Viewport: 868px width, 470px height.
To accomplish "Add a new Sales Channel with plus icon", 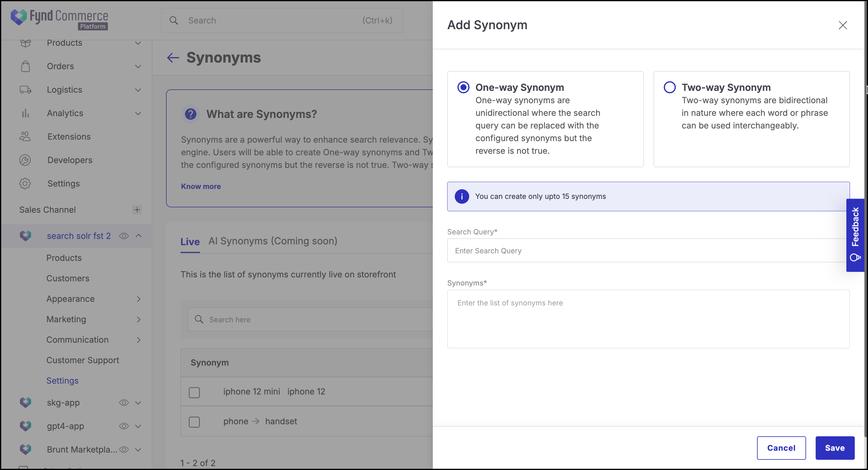I will [x=137, y=210].
